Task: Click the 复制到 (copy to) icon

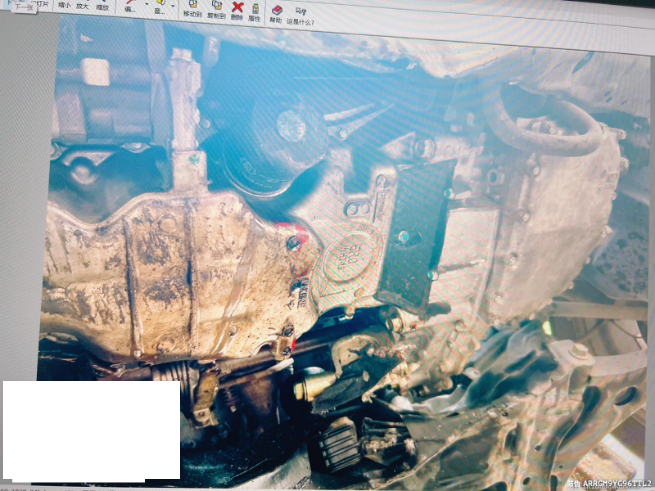Action: (x=217, y=9)
